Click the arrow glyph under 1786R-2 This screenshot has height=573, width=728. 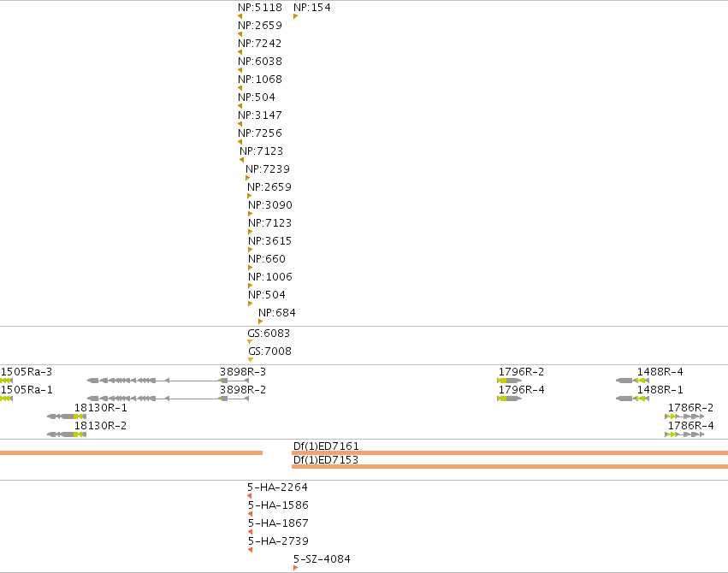click(x=684, y=416)
